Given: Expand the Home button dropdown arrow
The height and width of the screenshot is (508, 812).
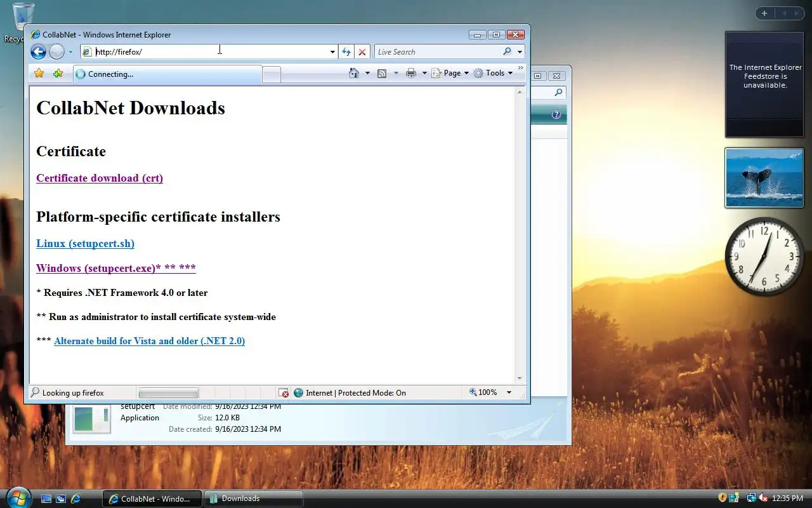Looking at the screenshot, I should pos(367,73).
